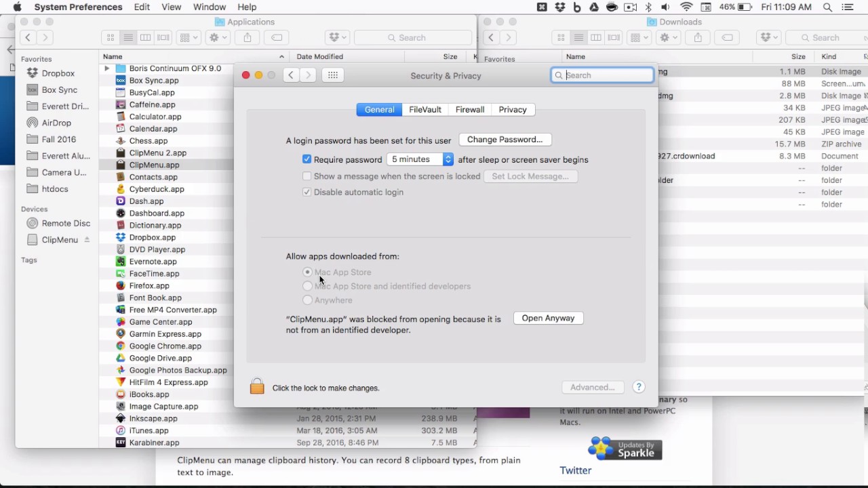Go forward in System Preferences
Screen dimensions: 868x488
(x=308, y=75)
